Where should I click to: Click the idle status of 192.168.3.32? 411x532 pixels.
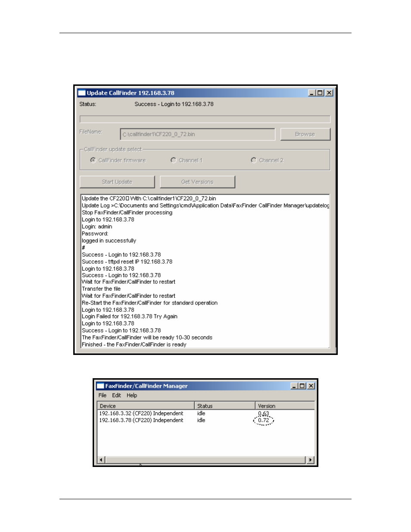tap(201, 414)
